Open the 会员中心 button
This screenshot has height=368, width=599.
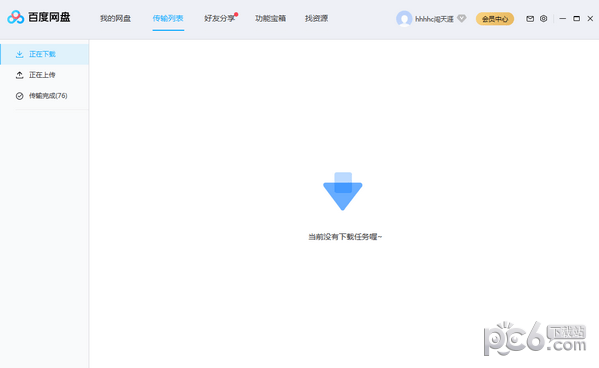pos(495,19)
